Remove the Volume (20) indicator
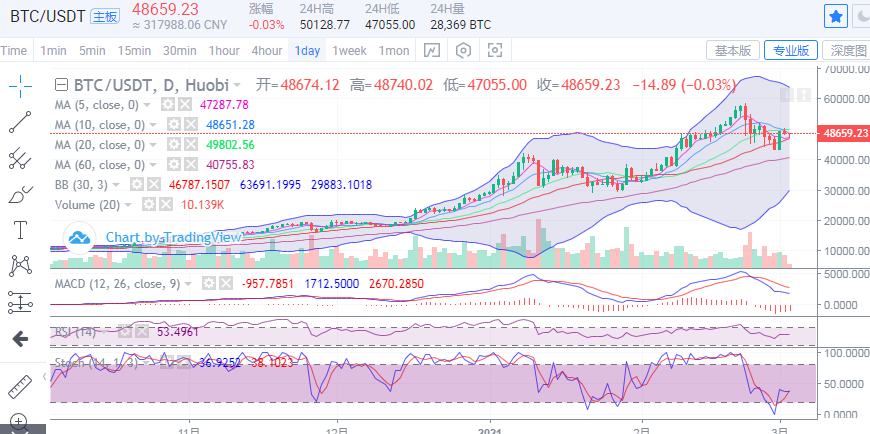Viewport: 870px width, 434px height. pyautogui.click(x=166, y=204)
